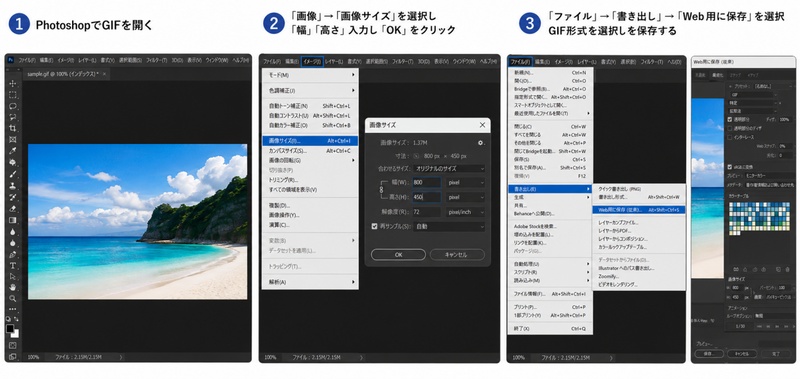Open the Edit Toolbar ellipsis button
Viewport: 800px width, 379px height.
[13, 309]
